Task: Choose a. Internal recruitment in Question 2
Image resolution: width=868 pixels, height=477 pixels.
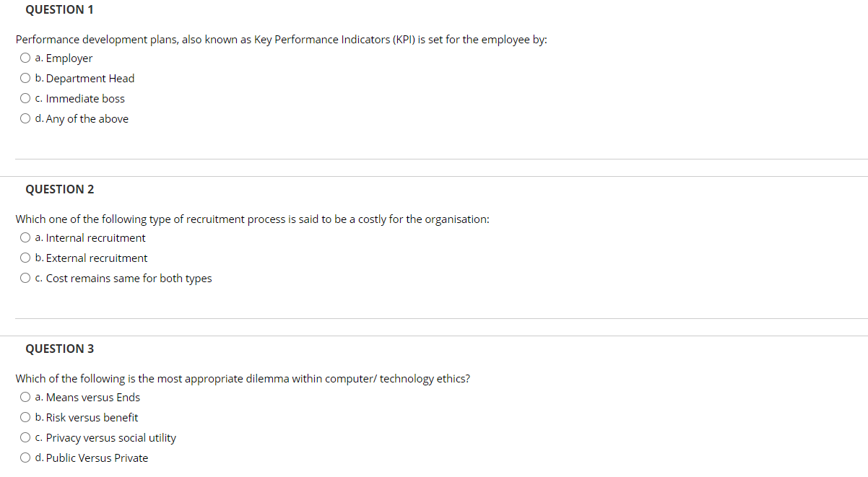Action: (x=25, y=237)
